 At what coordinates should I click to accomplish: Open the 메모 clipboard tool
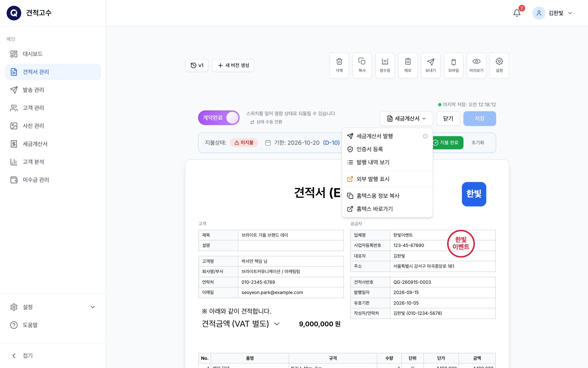coord(408,65)
